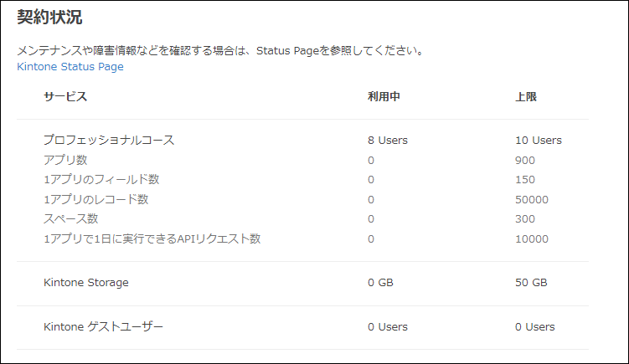Select the 1アプリのレコード数 label

pos(96,199)
